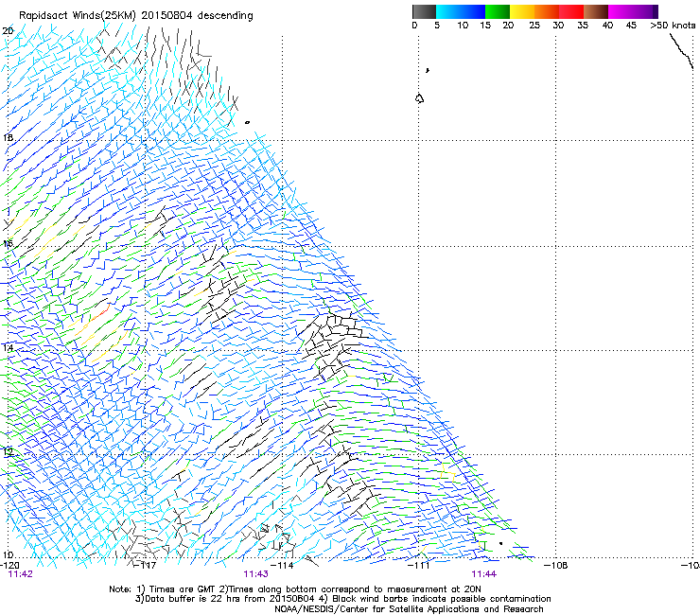Click the latitude label 12
700x615 pixels.
tap(8, 451)
